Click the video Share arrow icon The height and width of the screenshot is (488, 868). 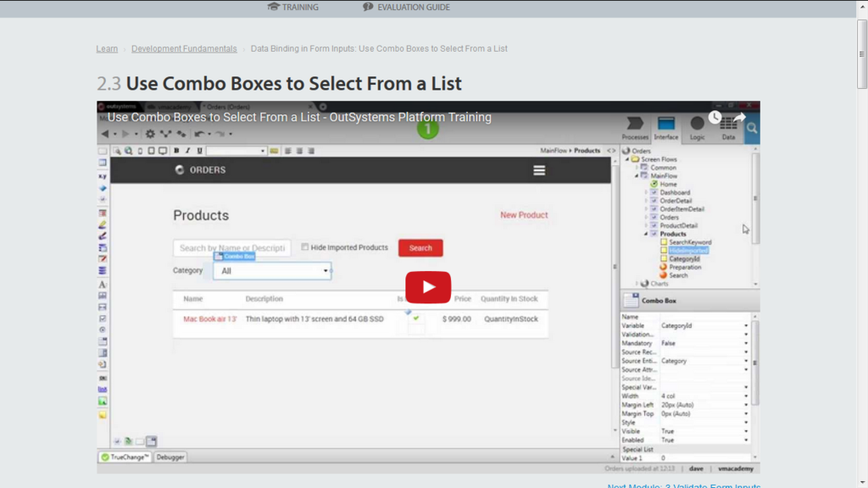(x=739, y=117)
